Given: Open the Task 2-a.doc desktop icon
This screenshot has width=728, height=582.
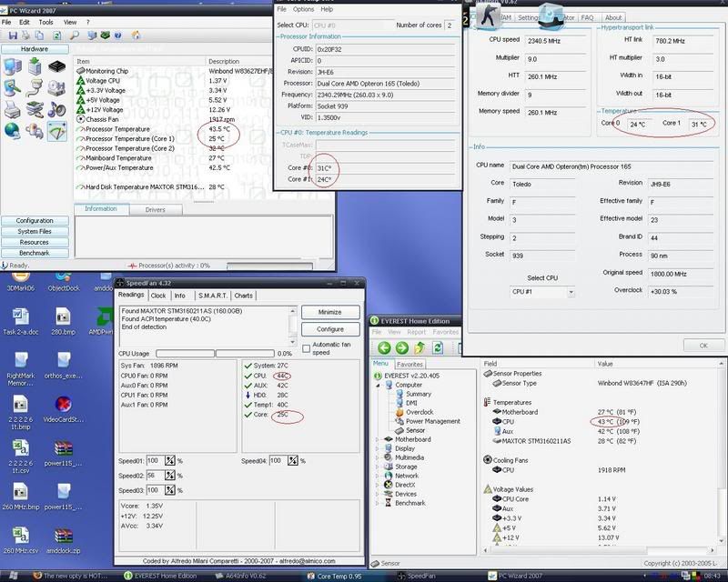Looking at the screenshot, I should (20, 322).
